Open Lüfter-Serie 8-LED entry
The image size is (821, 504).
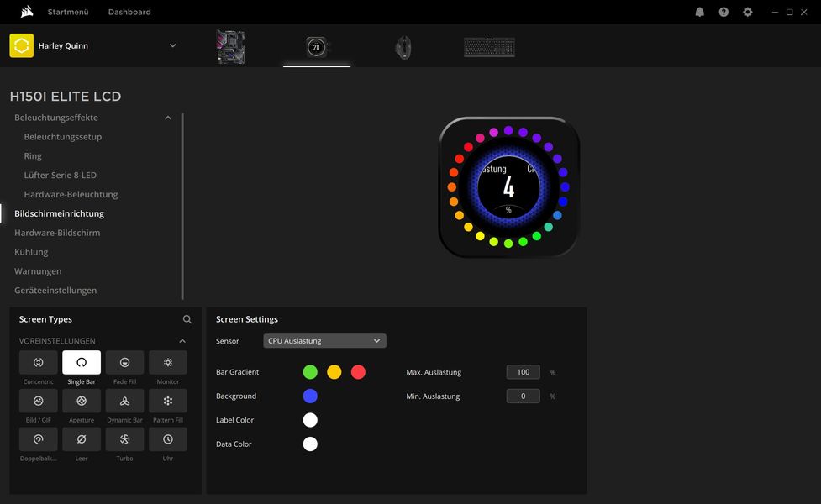(61, 175)
